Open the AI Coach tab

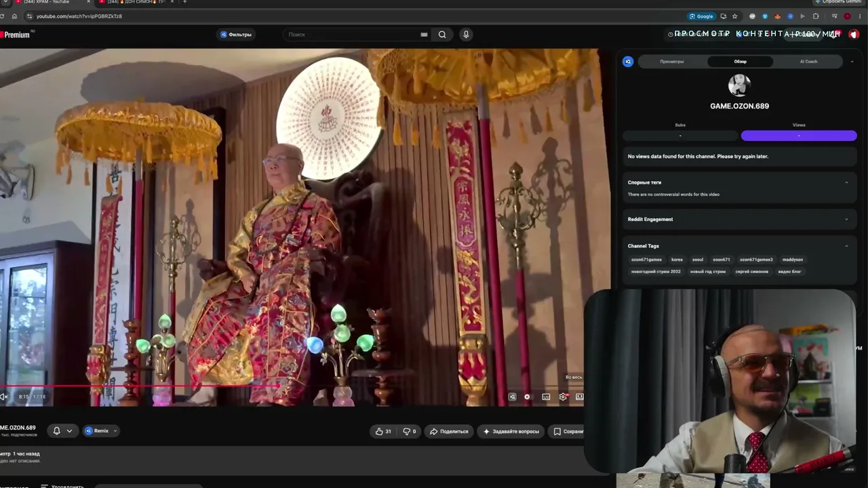click(x=808, y=62)
